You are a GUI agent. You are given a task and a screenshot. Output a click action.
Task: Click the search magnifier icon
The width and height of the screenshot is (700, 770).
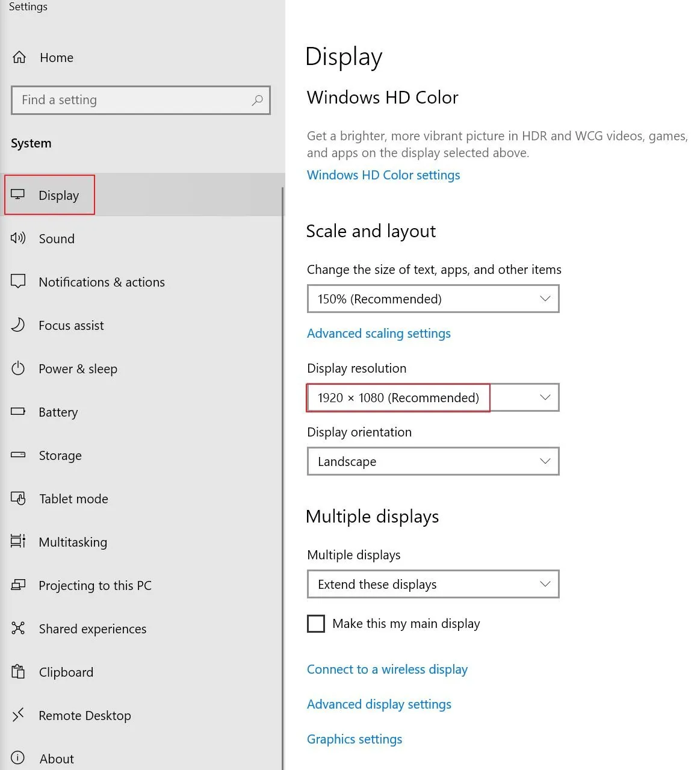257,100
